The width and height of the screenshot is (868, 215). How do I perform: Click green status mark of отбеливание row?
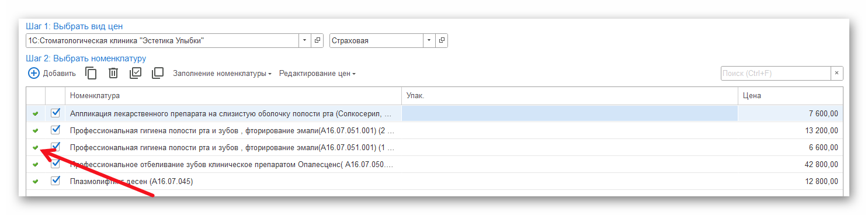point(36,164)
